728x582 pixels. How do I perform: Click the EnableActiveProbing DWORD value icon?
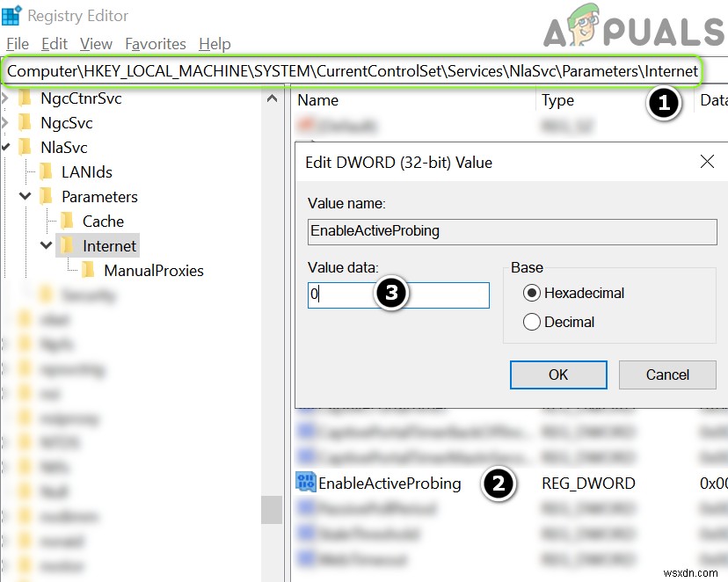[x=305, y=483]
